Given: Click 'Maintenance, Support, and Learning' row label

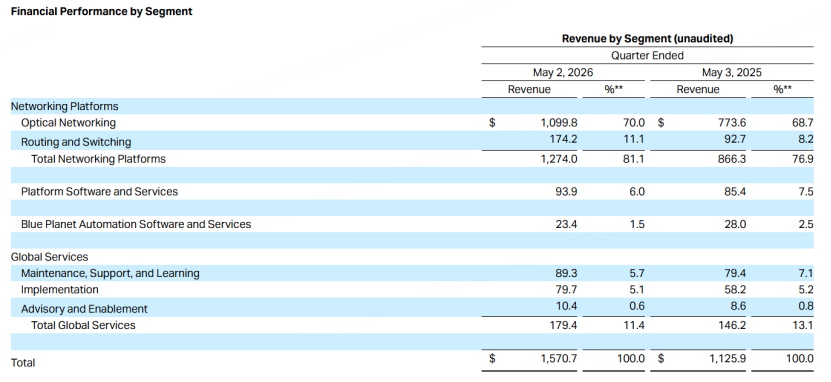Looking at the screenshot, I should click(110, 273).
